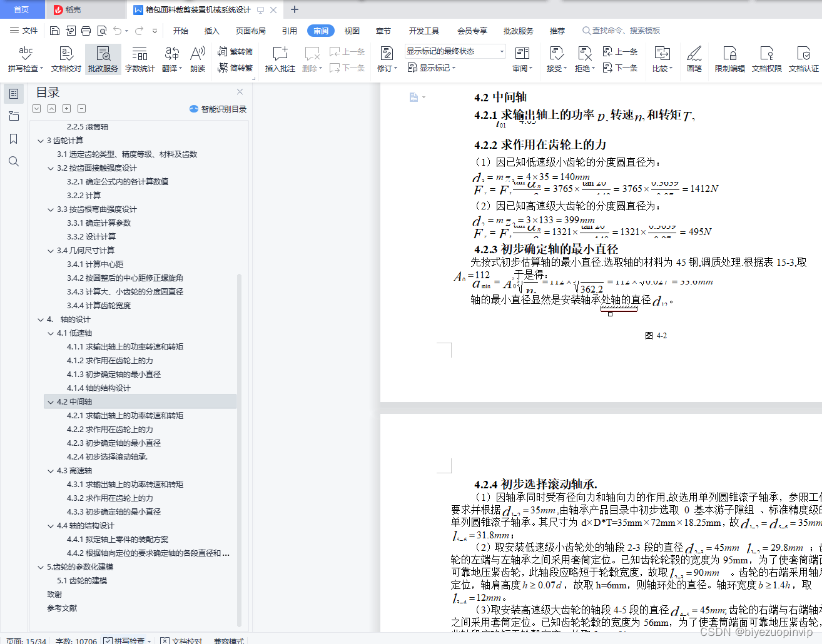The width and height of the screenshot is (822, 644).
Task: Click 智能识别目录 smart outline button
Action: [218, 109]
